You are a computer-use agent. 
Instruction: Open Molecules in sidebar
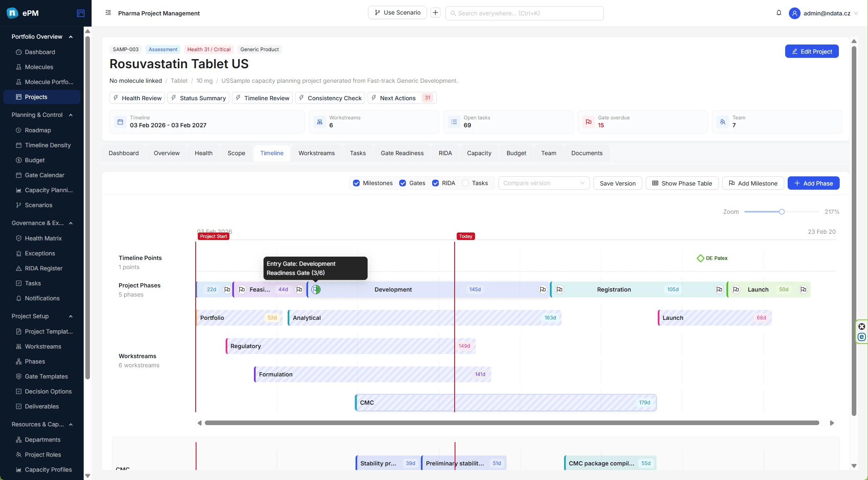click(x=39, y=67)
